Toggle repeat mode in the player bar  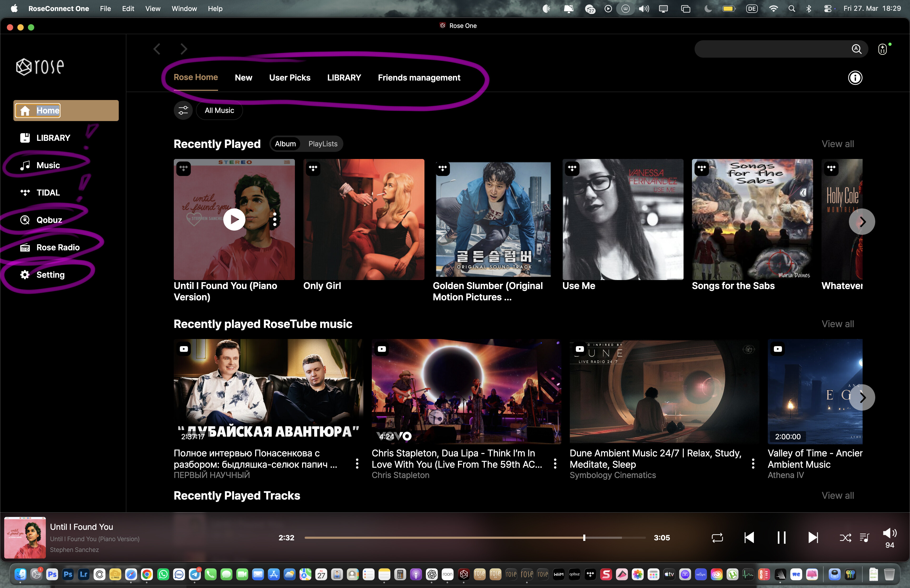[717, 538]
